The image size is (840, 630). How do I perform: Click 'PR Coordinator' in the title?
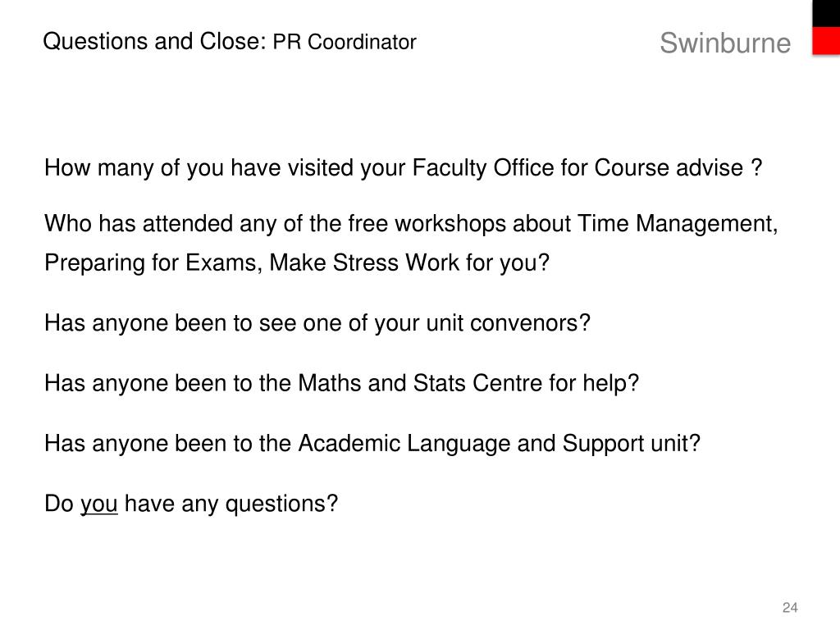(x=345, y=43)
